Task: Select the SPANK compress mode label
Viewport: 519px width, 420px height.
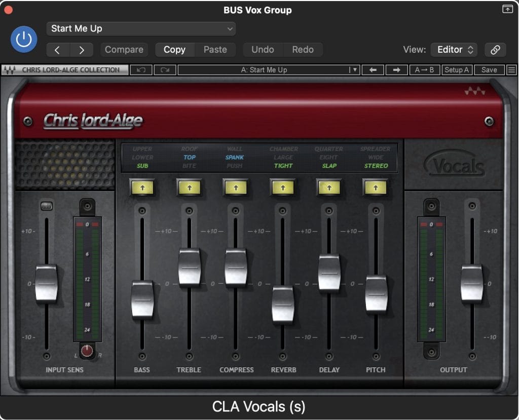Action: 235,157
